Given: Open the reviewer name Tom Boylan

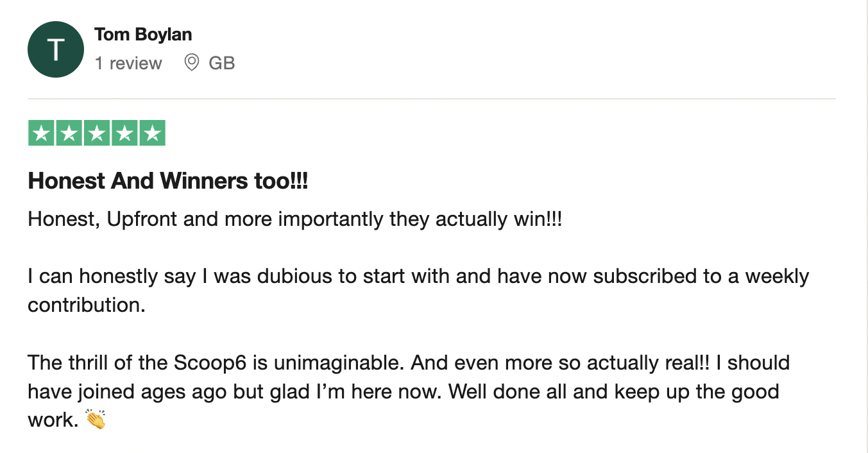Looking at the screenshot, I should click(x=143, y=35).
